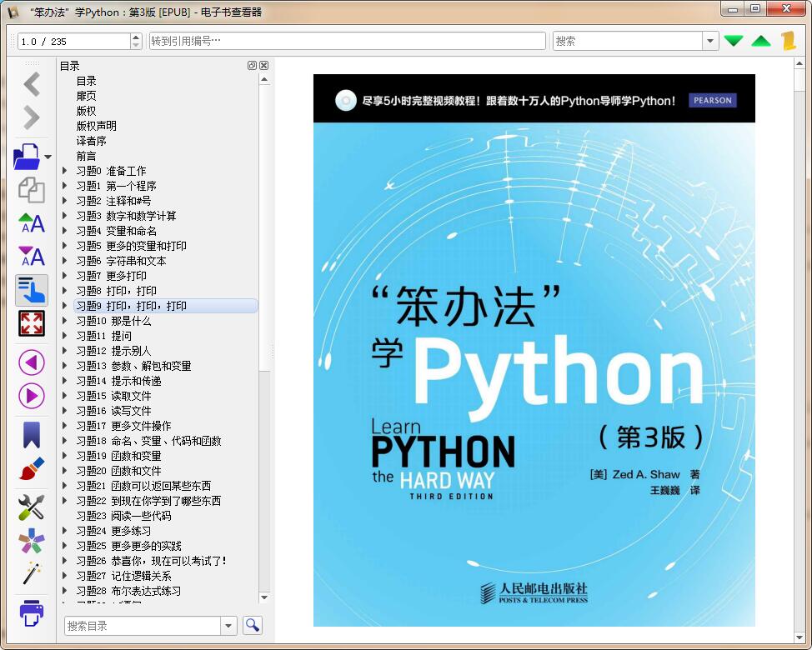Expand the 习题5 更多的变量和打印 node

[x=65, y=245]
